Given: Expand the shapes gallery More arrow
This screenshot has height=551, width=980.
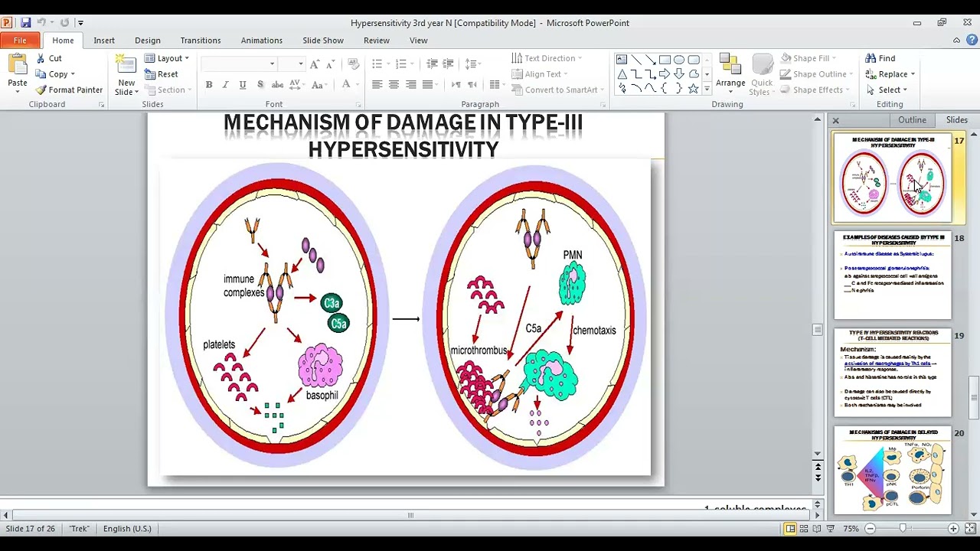Looking at the screenshot, I should click(707, 90).
